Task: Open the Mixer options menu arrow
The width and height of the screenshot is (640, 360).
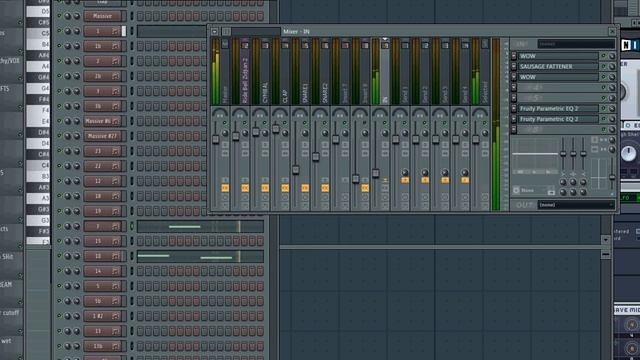Action: [x=215, y=31]
